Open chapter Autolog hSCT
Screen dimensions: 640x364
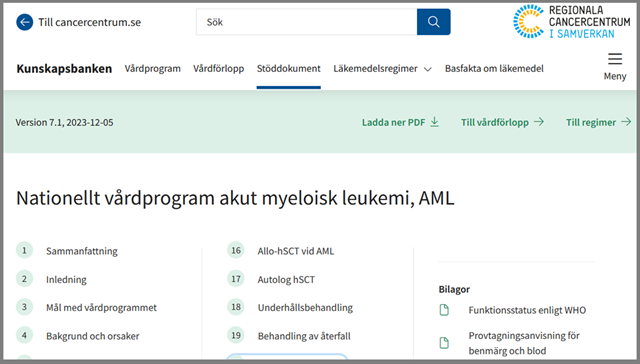point(286,280)
